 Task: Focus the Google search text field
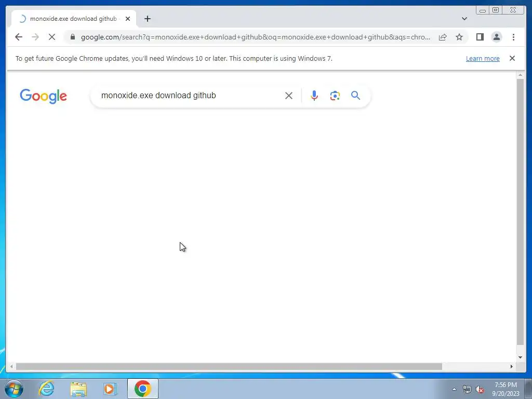click(x=190, y=96)
